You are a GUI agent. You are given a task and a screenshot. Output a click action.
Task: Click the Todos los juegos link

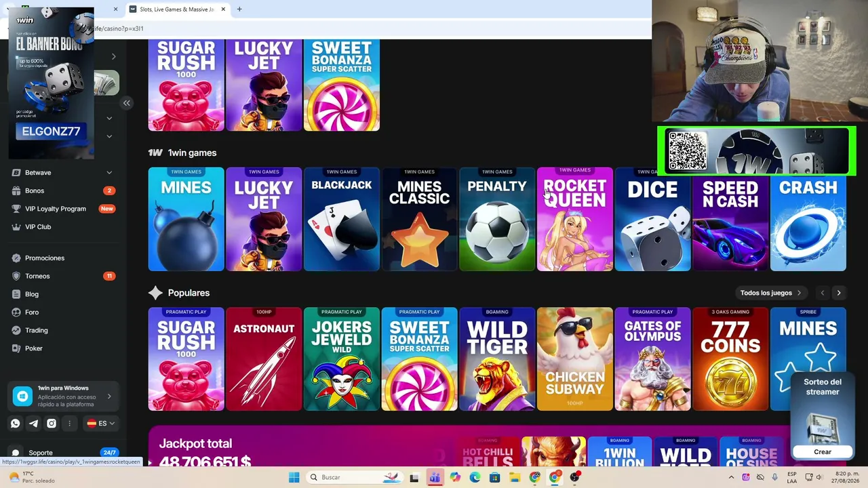770,293
